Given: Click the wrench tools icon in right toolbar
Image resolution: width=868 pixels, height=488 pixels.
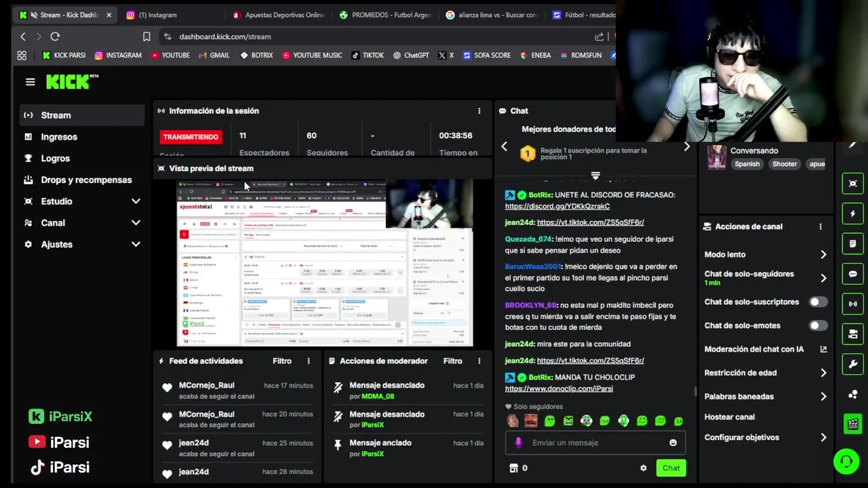Looking at the screenshot, I should coord(853,364).
